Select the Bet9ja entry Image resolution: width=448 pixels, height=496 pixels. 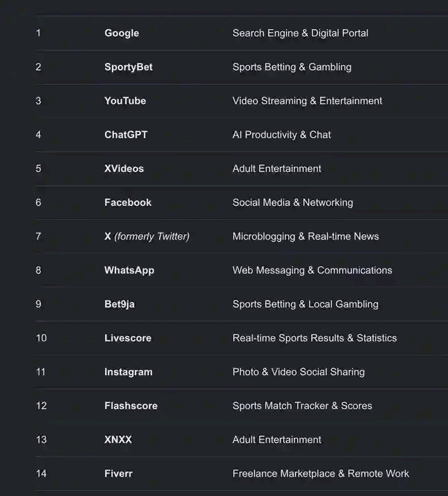pos(120,305)
